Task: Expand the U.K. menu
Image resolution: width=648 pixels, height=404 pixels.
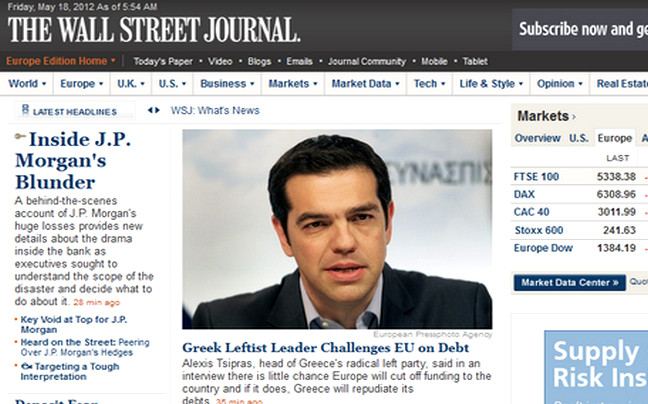Action: (131, 84)
